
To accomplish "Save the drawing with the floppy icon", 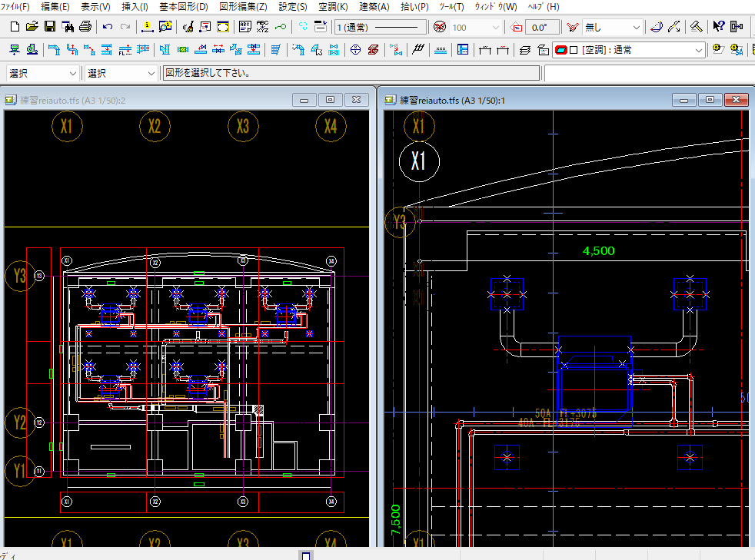I will (x=49, y=27).
